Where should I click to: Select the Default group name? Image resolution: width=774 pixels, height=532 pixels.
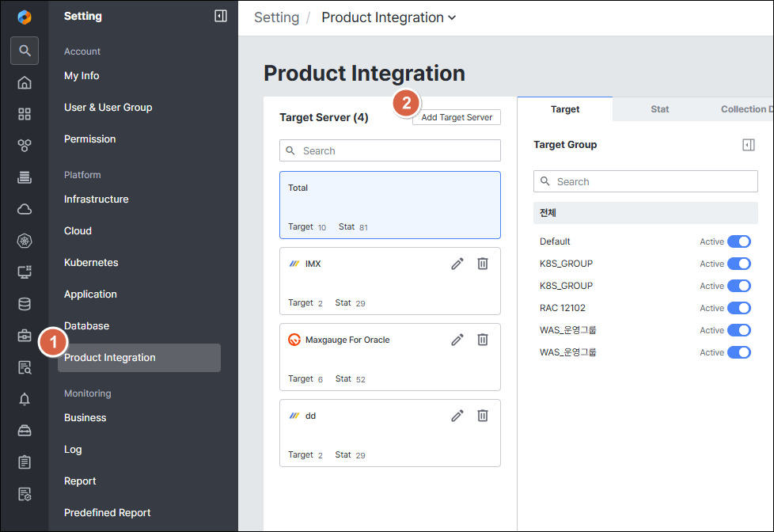tap(555, 241)
